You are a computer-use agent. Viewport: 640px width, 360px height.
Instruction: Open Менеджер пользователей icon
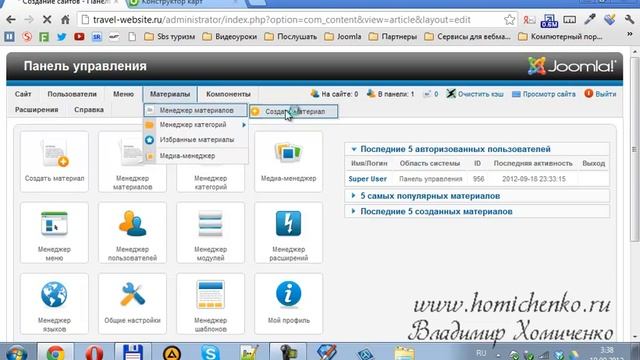[x=132, y=233]
